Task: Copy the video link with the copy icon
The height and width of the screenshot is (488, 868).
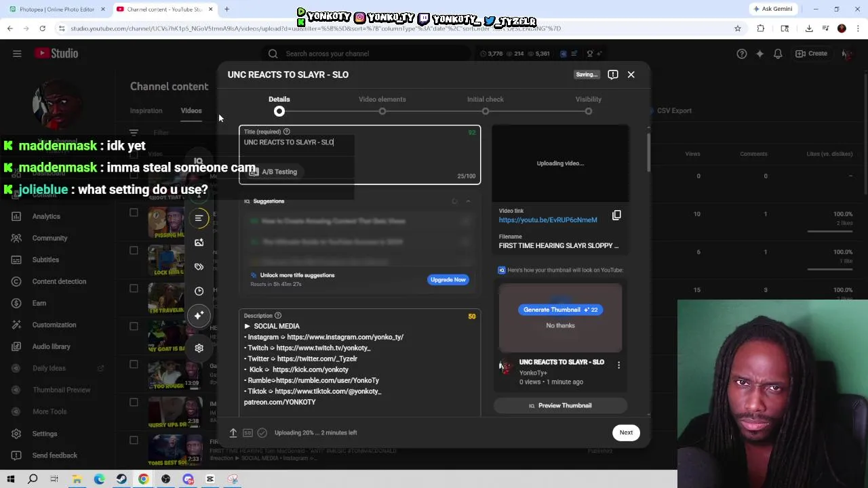Action: [x=616, y=215]
